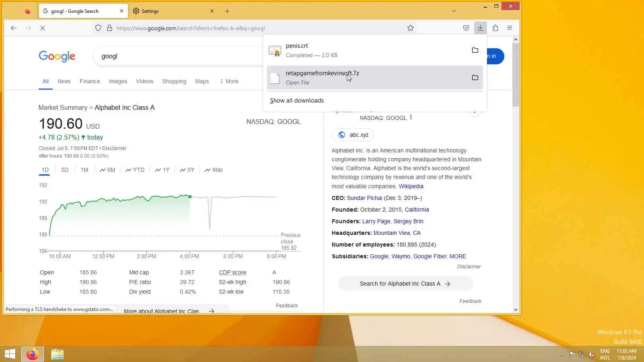Screen dimensions: 644x362
Task: Show retapgamefromkevinsoft.7z in its folder
Action: pyautogui.click(x=475, y=78)
